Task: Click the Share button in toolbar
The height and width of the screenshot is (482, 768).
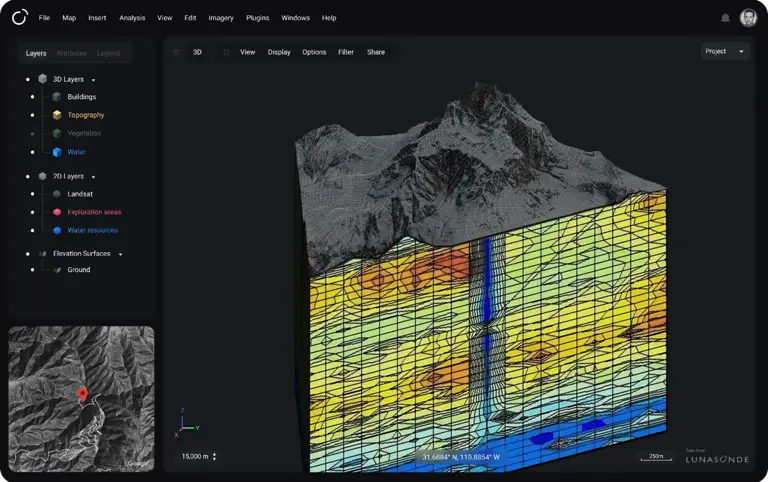Action: pos(376,52)
